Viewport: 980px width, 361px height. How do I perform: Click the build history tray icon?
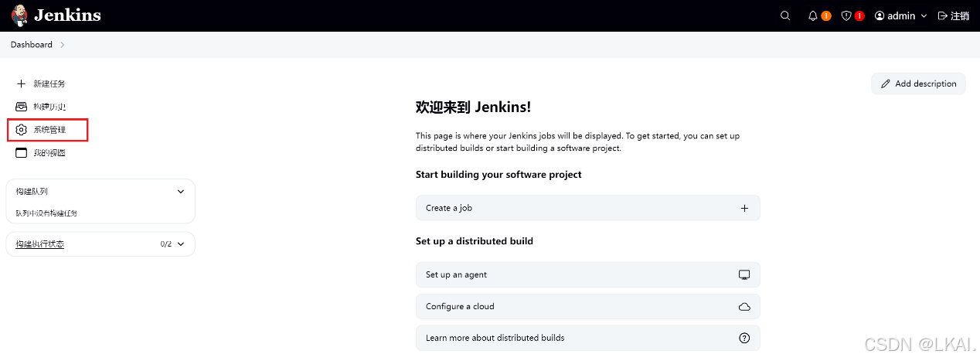pyautogui.click(x=22, y=107)
